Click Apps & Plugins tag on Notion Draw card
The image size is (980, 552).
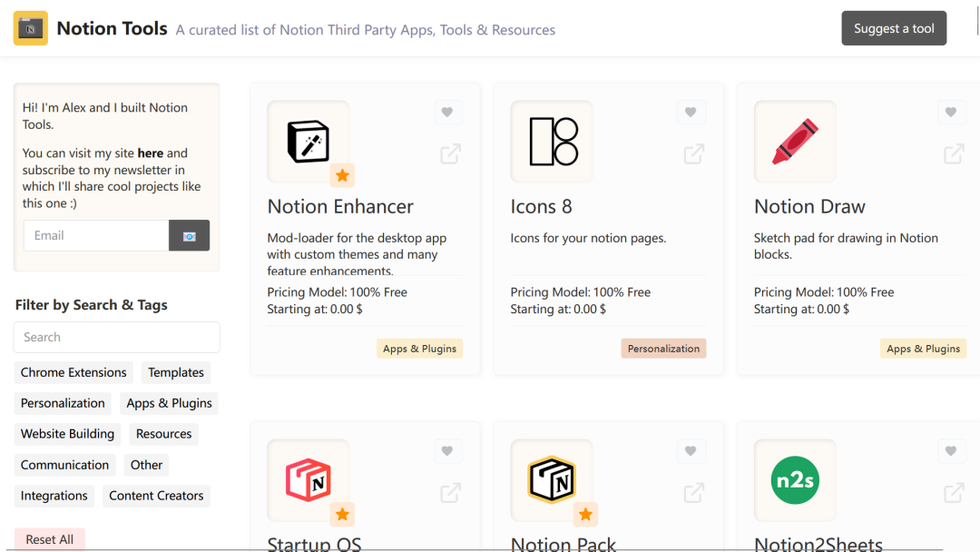pyautogui.click(x=923, y=349)
